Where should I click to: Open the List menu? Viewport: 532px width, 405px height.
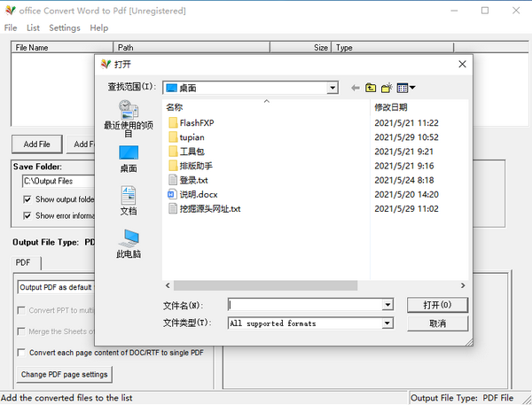(34, 28)
